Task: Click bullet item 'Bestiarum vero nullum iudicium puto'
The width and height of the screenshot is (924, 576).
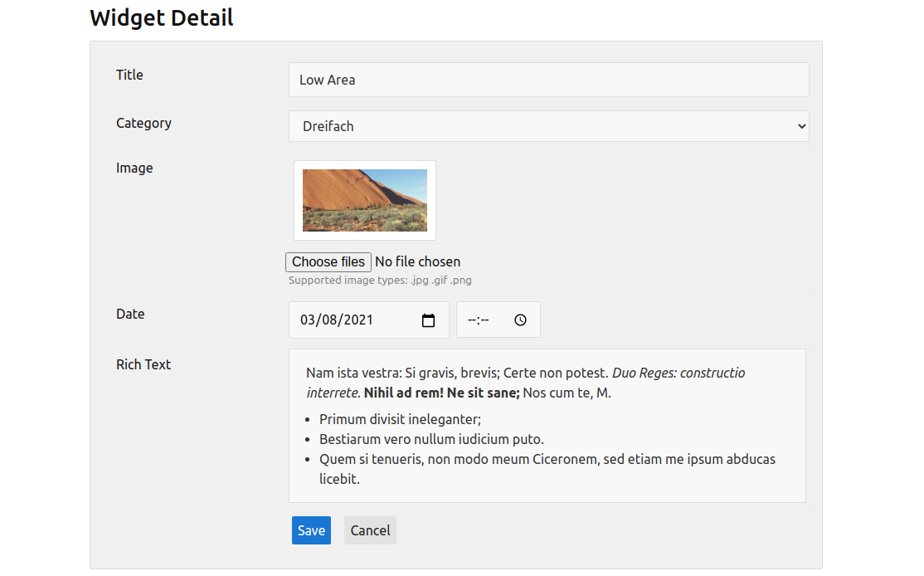Action: 431,440
